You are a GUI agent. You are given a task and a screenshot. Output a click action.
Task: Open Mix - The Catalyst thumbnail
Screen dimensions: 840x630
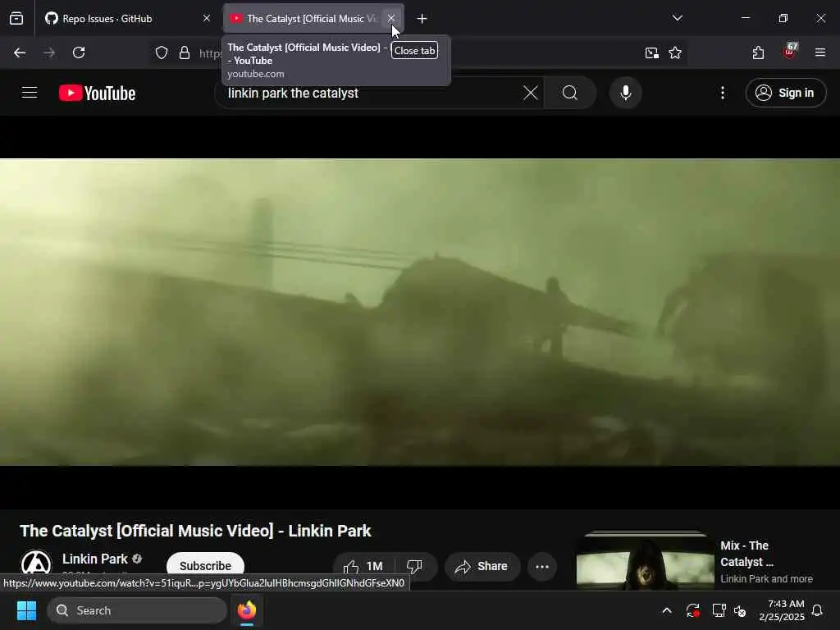[646, 559]
